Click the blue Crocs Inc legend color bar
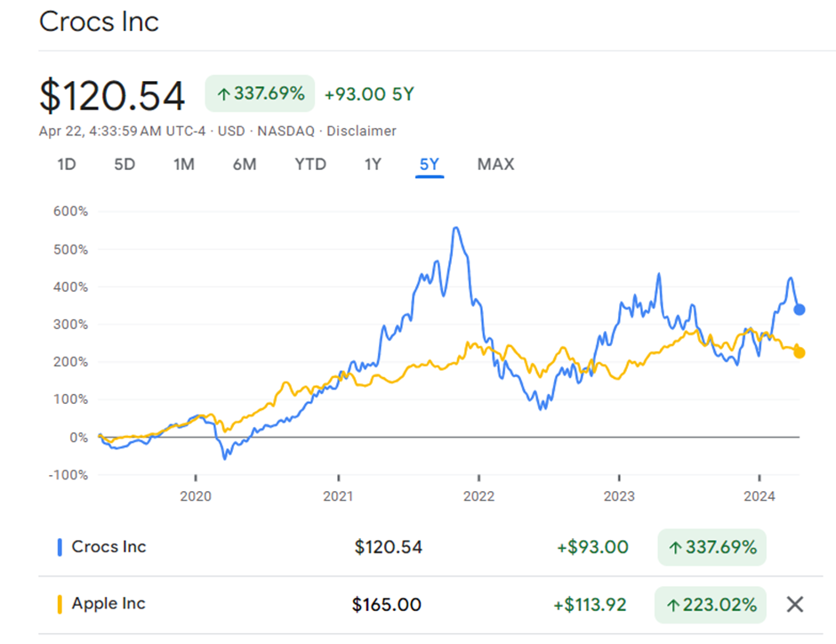Viewport: 836px width, 644px height. (60, 548)
